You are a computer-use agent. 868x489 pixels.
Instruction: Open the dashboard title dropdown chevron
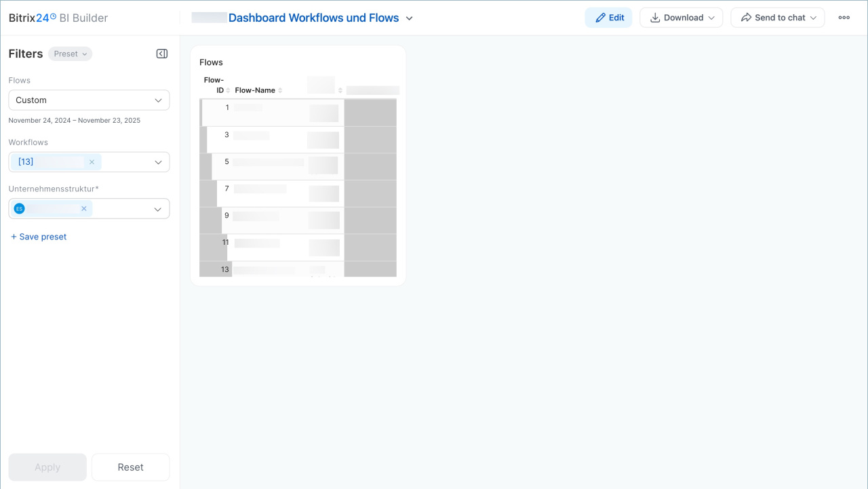(410, 18)
